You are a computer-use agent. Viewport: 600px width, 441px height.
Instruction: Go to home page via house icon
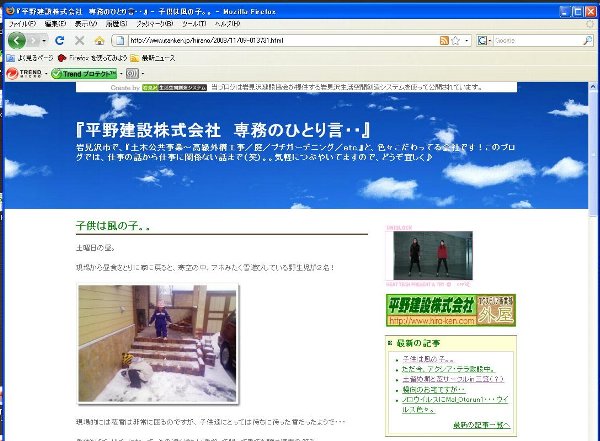pos(99,40)
